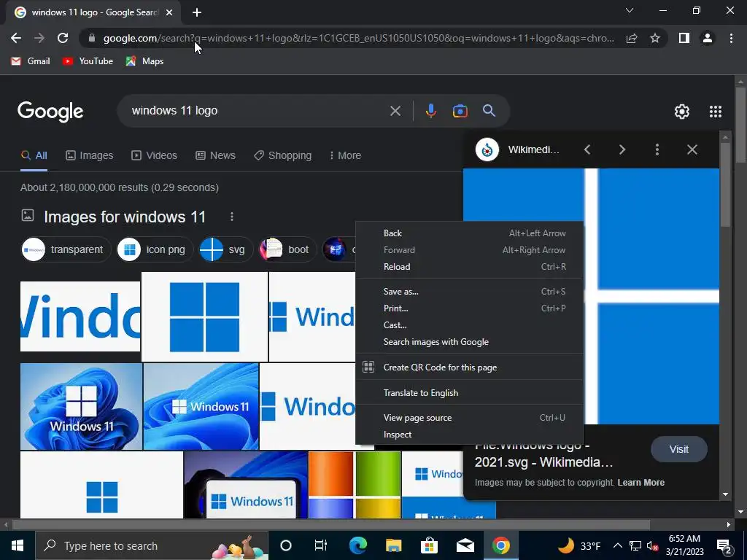The height and width of the screenshot is (560, 747).
Task: Select Translate to English
Action: click(469, 393)
